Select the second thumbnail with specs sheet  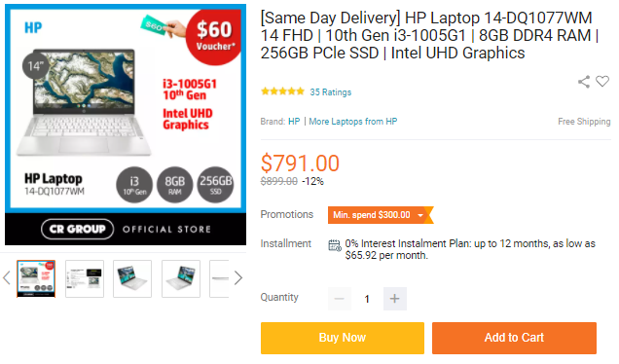pyautogui.click(x=85, y=278)
